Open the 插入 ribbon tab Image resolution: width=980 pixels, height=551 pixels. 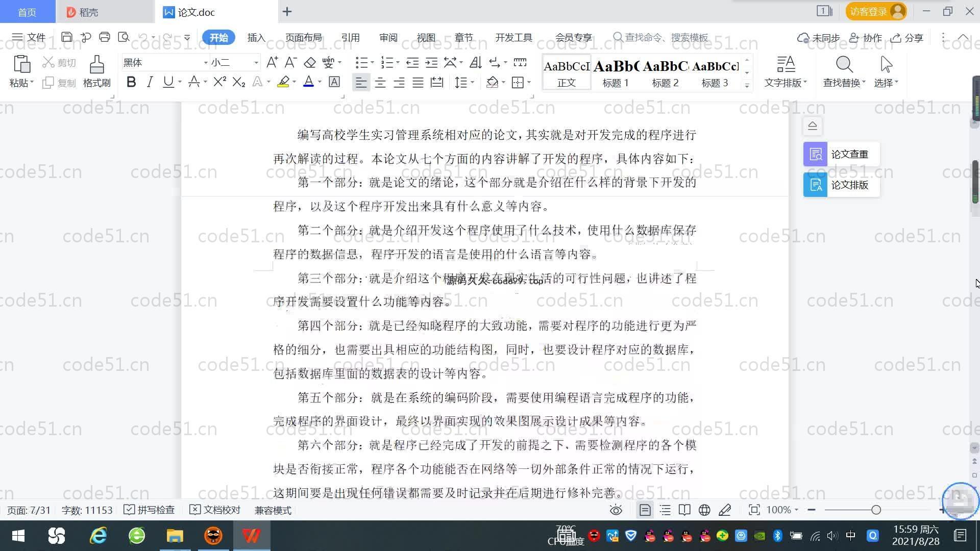(x=256, y=38)
